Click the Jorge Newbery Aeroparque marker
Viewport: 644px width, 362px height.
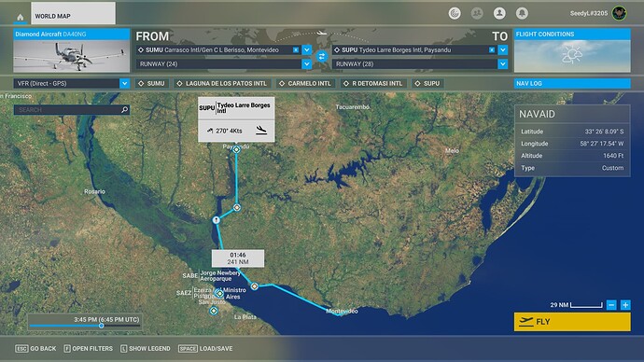(219, 294)
